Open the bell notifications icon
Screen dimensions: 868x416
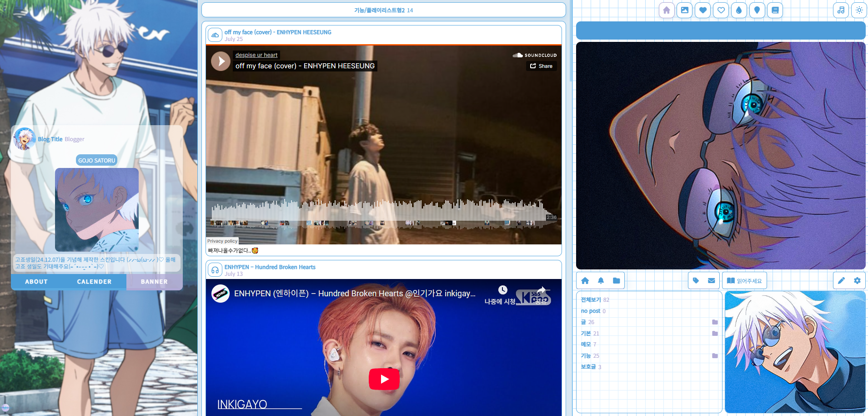coord(601,281)
